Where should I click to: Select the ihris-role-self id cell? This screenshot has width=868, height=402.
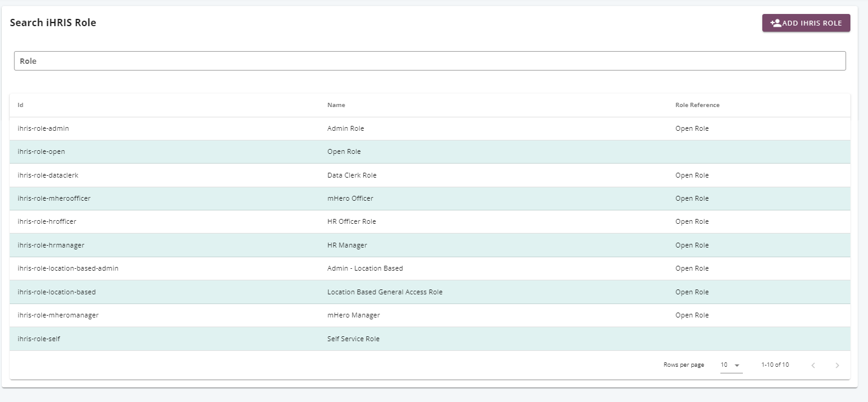39,339
